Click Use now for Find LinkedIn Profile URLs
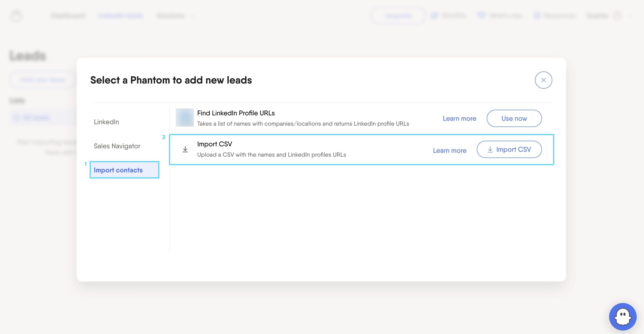 point(514,118)
